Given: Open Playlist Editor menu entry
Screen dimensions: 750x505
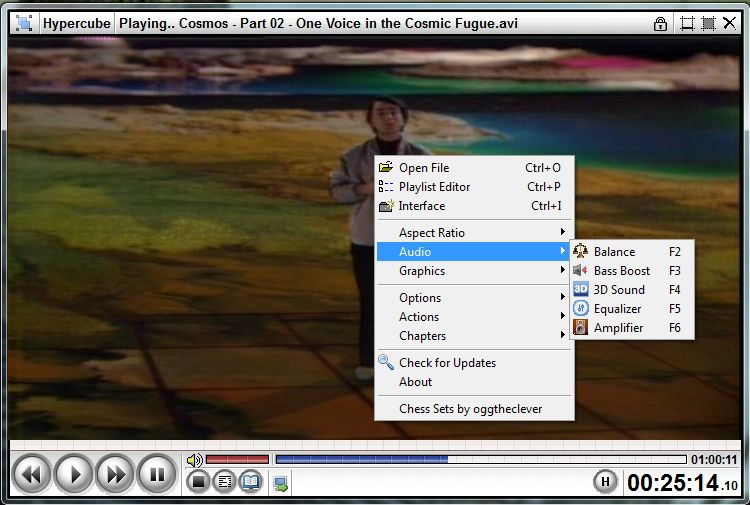Looking at the screenshot, I should [x=474, y=187].
